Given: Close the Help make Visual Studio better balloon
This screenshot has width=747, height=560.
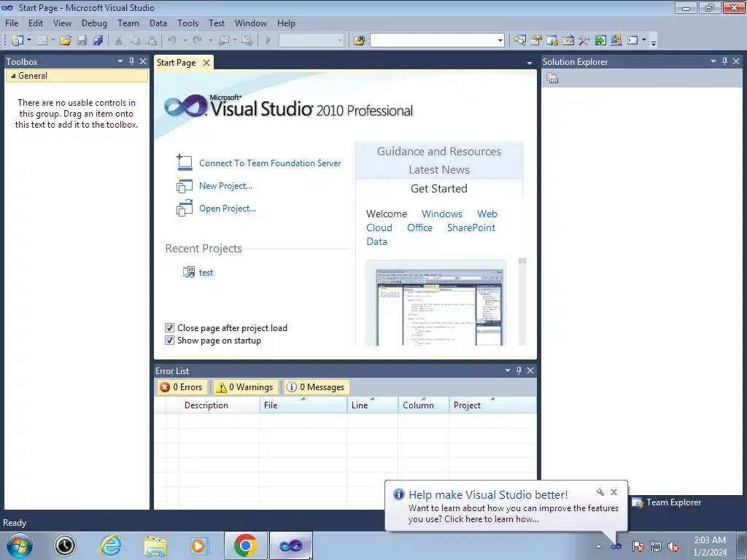Looking at the screenshot, I should pyautogui.click(x=614, y=492).
